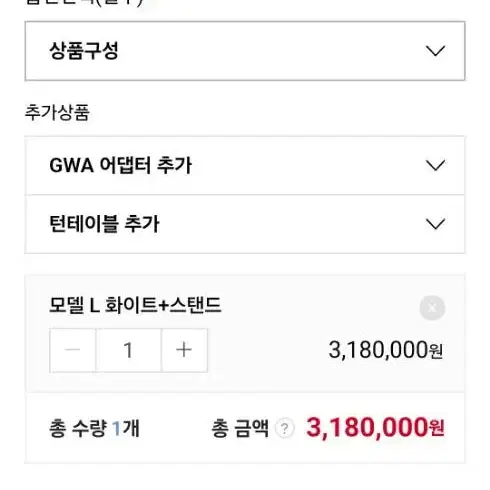The image size is (490, 490).
Task: Click the 모델 L 화이트+스탠드 item title
Action: (x=135, y=305)
